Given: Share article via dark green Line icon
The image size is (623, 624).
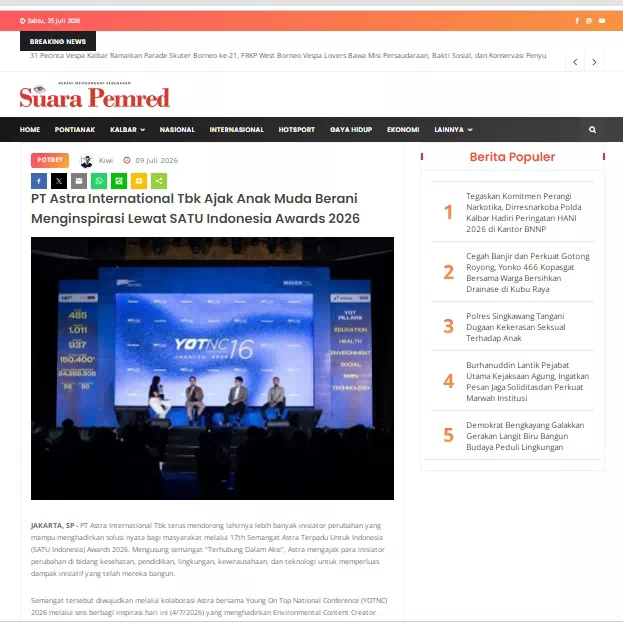Looking at the screenshot, I should tap(119, 181).
